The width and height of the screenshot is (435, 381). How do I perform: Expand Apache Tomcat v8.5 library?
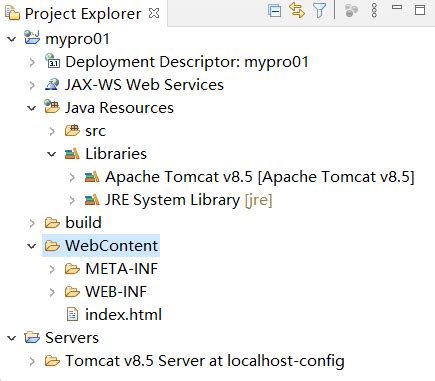pos(72,177)
